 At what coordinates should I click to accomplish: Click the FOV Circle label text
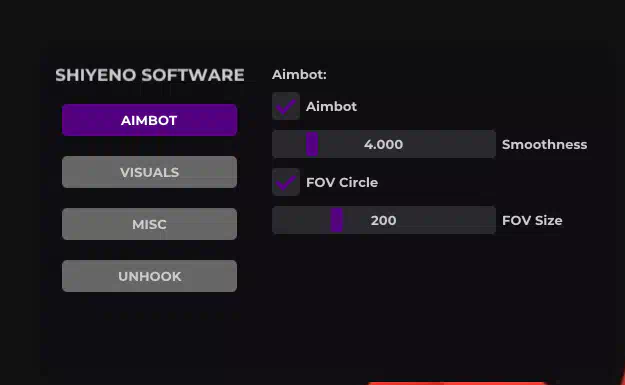(342, 183)
